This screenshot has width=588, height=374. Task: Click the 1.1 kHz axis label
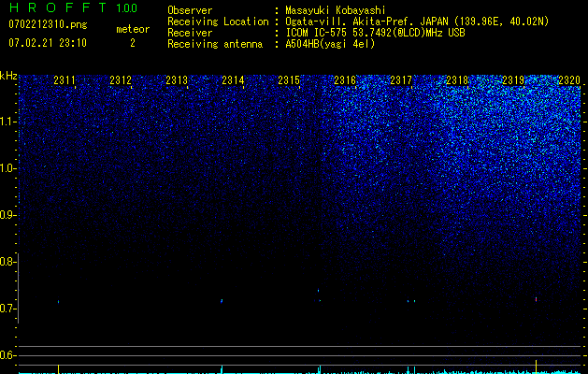[x=7, y=122]
